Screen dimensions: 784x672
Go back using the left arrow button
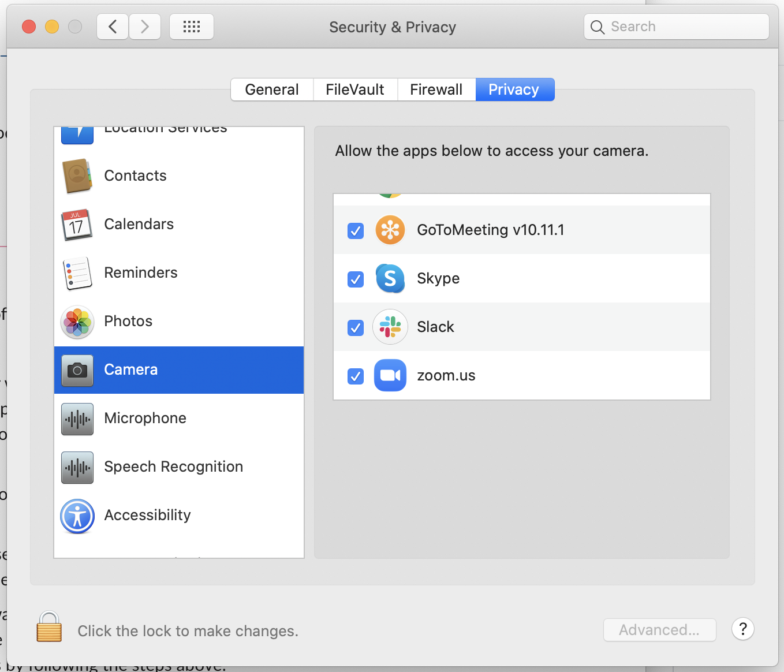click(x=113, y=27)
